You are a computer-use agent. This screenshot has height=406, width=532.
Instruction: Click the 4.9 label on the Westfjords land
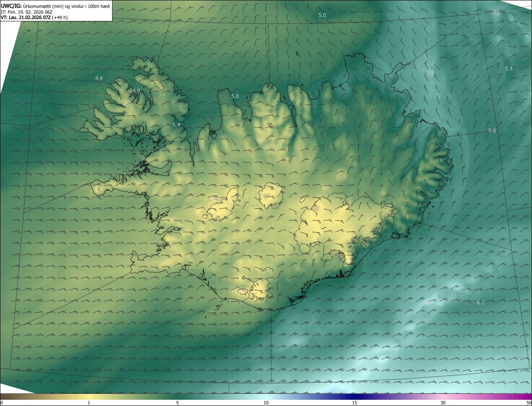click(136, 90)
